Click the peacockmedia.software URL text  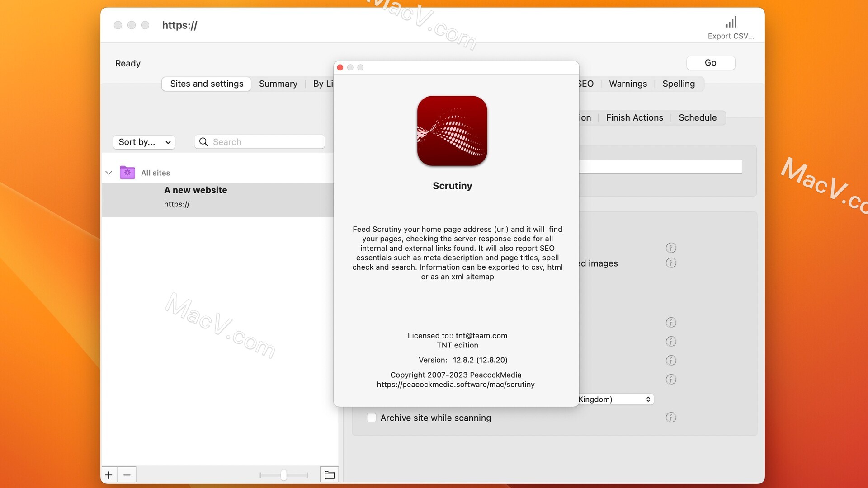(456, 385)
